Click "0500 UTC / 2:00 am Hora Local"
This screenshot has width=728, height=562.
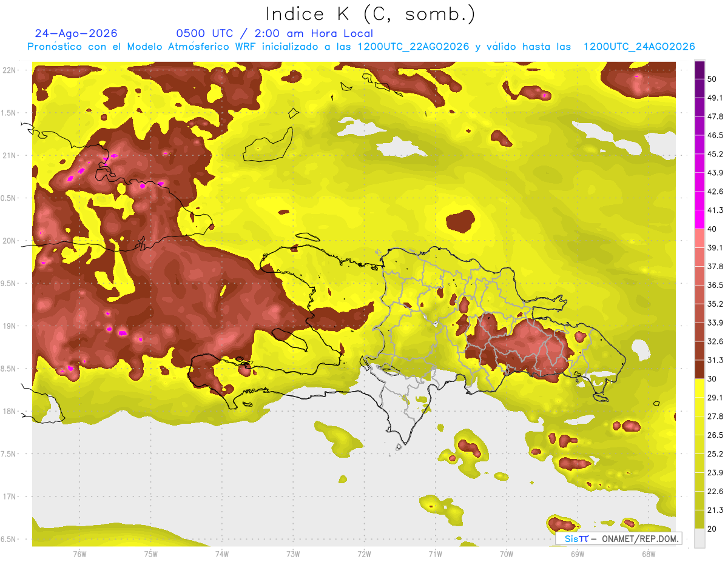point(275,33)
